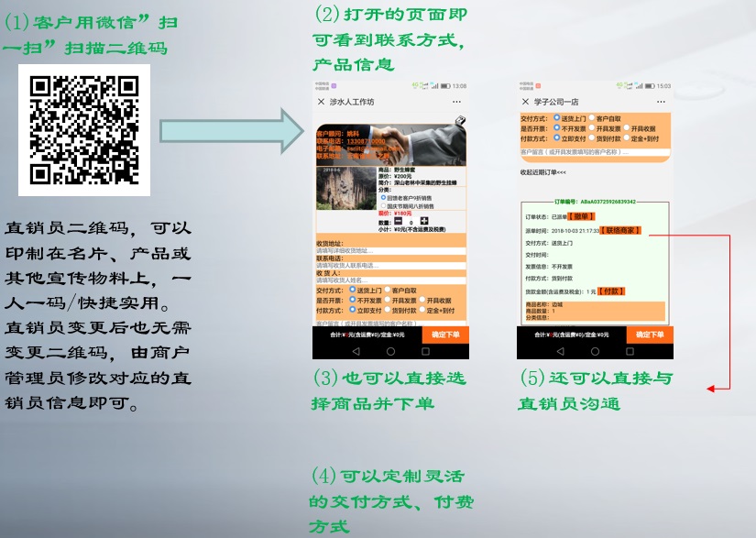The image size is (756, 538).
Task: Select 客户自取 in 学子公司一店 page
Action: [x=592, y=118]
